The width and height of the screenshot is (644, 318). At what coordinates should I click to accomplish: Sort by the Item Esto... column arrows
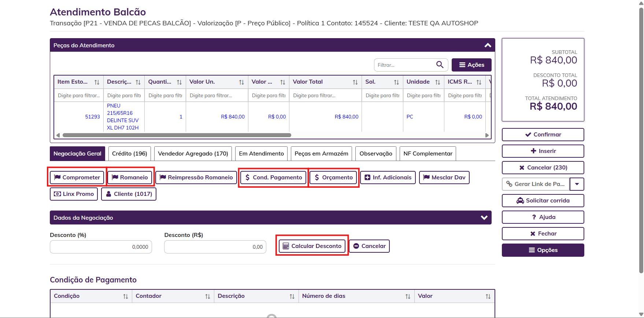click(x=97, y=82)
